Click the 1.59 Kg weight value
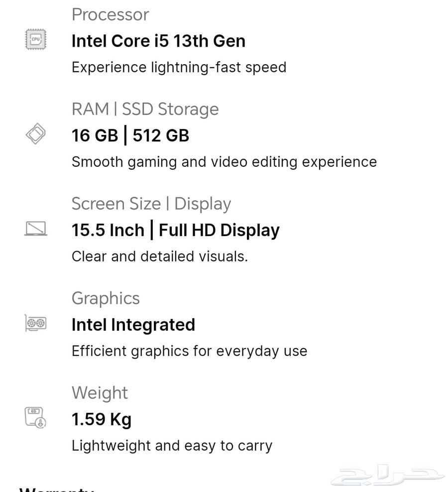 [x=102, y=419]
